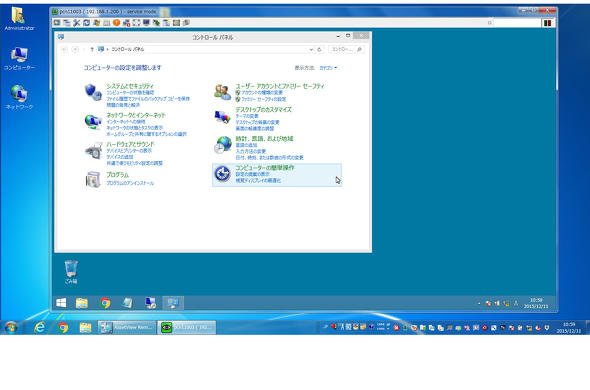Switch to the pos1003 viewer taskbar button

click(x=187, y=328)
